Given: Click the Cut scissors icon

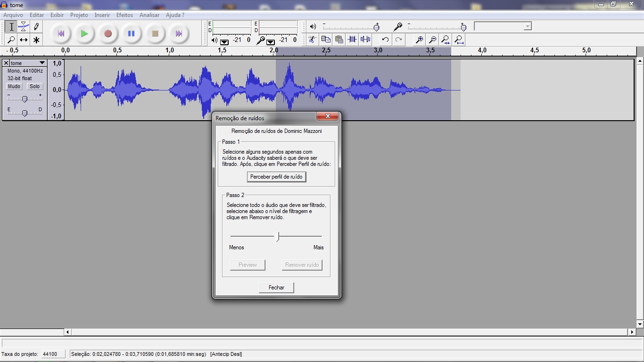Looking at the screenshot, I should click(312, 40).
